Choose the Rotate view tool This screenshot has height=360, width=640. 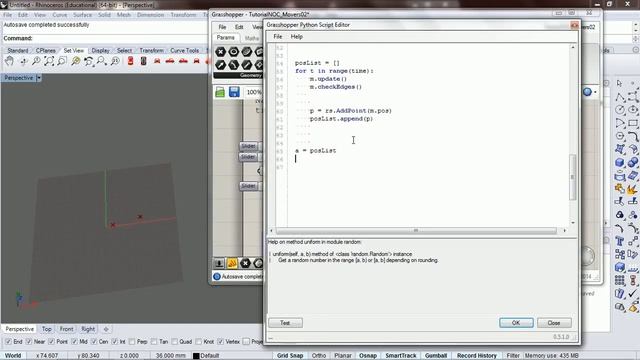[x=23, y=61]
